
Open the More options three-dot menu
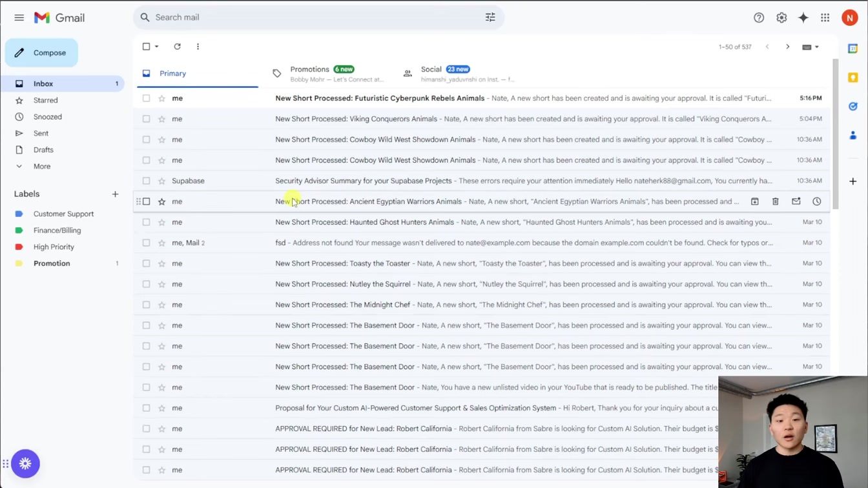click(x=198, y=46)
